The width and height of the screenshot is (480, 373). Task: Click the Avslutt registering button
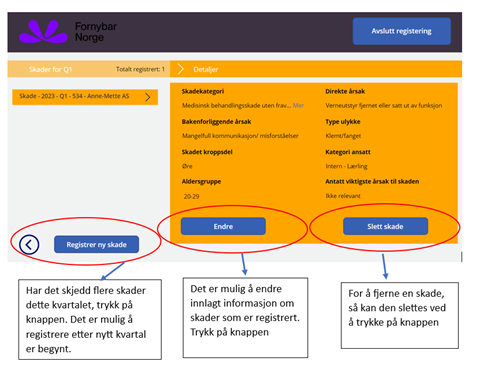[x=402, y=31]
